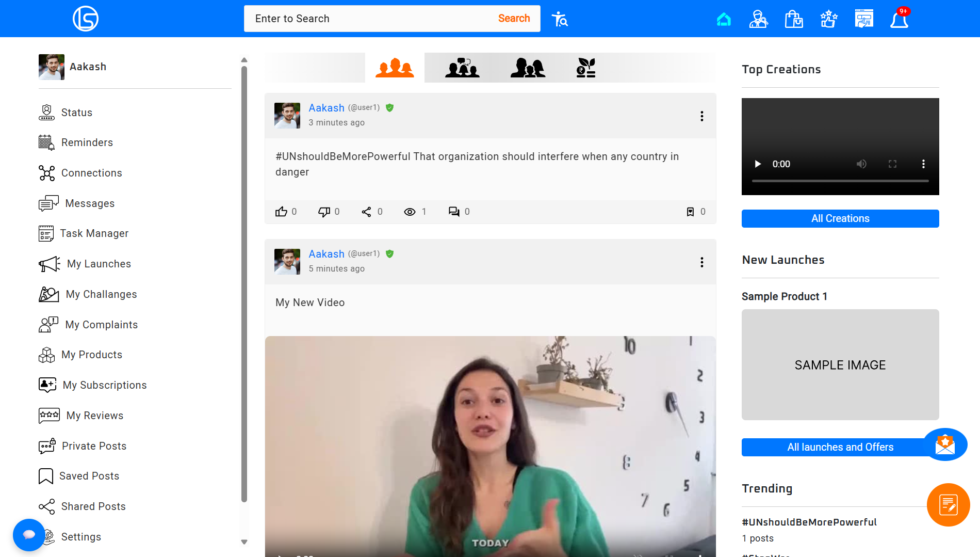Open comments on the #UNshouldBeMorePowerful post
Image resolution: width=980 pixels, height=557 pixels.
454,212
